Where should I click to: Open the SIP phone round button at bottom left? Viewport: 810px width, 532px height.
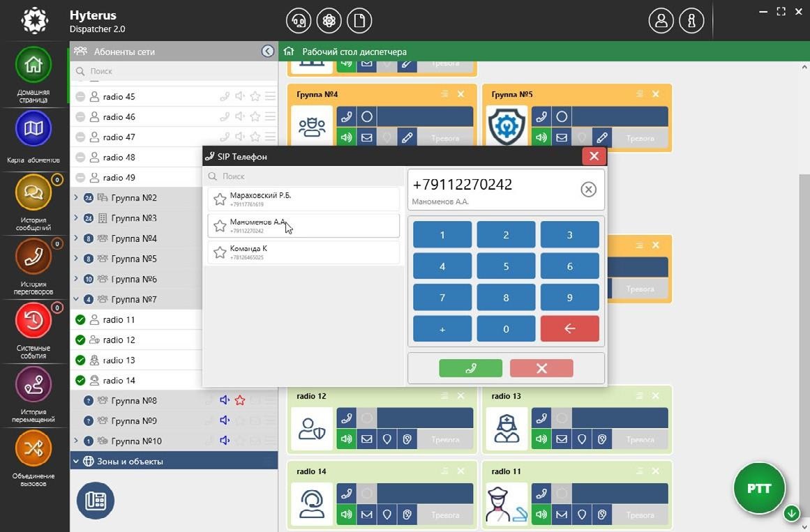[x=96, y=501]
